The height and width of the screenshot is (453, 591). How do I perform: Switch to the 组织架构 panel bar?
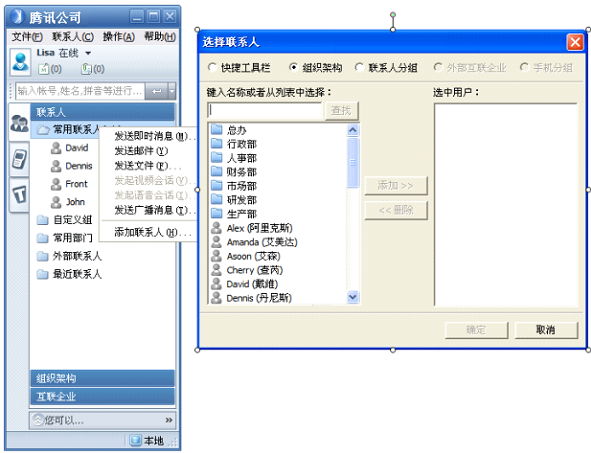[x=103, y=378]
